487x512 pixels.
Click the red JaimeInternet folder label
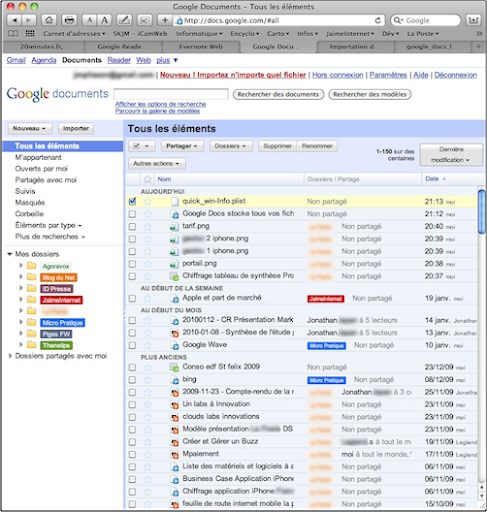coord(62,300)
